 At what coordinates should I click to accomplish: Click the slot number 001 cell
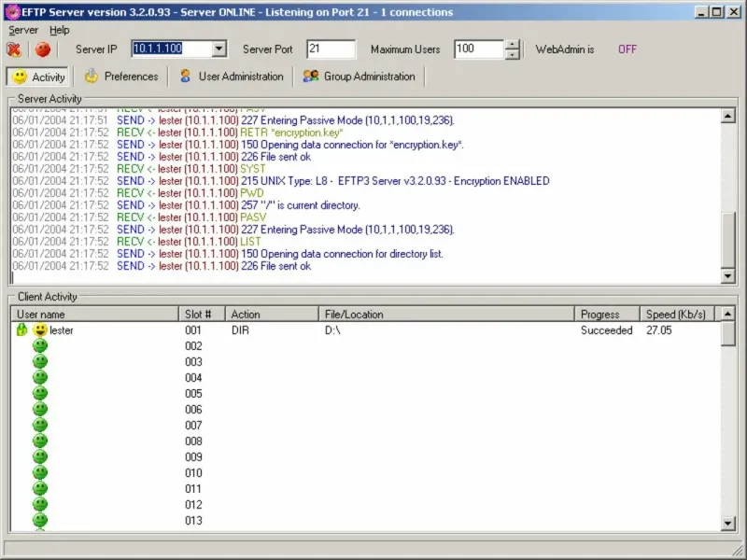pos(193,330)
